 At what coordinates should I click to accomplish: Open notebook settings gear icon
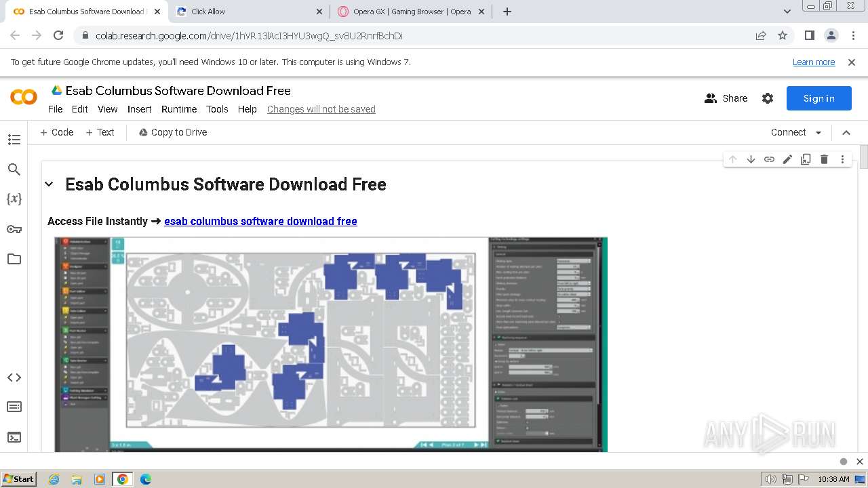(768, 98)
